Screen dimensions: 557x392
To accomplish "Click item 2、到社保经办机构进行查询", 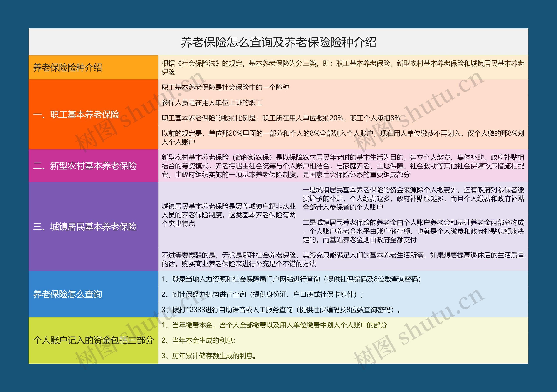I will click(x=262, y=294).
